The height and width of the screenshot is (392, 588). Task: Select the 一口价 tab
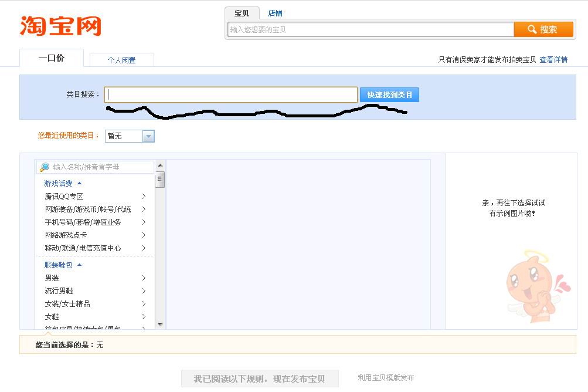[52, 58]
